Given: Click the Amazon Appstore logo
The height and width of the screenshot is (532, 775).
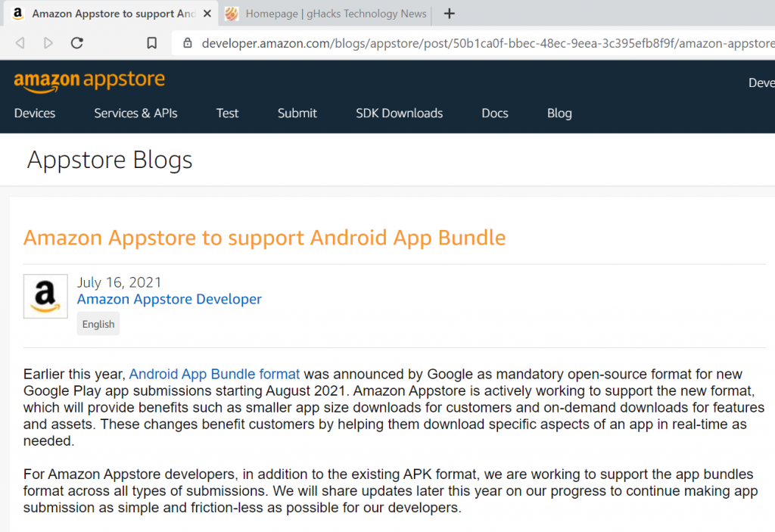Looking at the screenshot, I should pyautogui.click(x=89, y=81).
